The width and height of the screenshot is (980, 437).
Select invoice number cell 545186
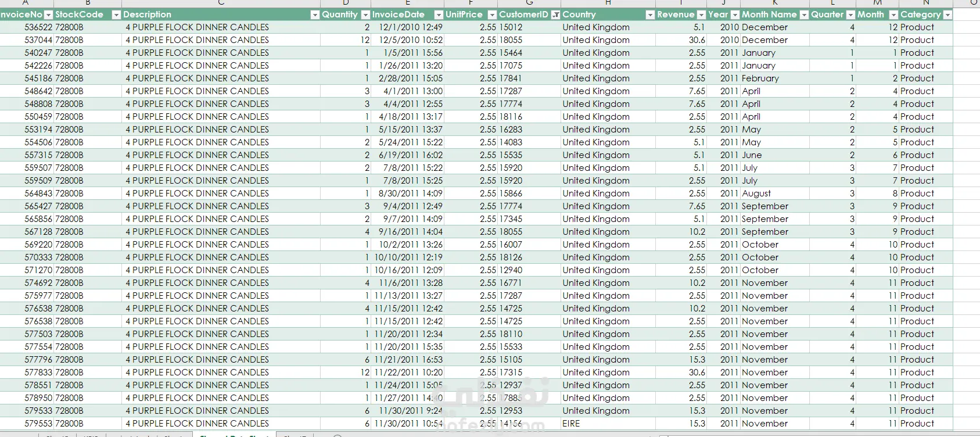point(27,78)
